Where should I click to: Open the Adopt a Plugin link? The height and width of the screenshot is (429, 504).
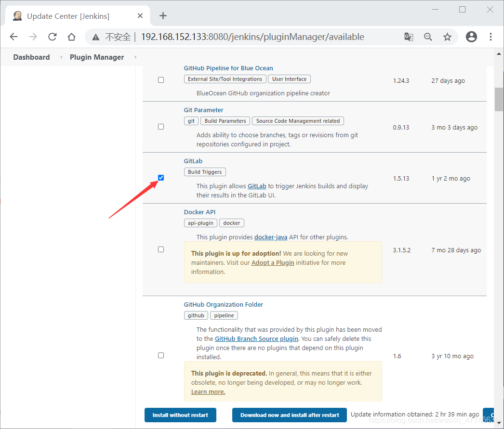coord(273,262)
